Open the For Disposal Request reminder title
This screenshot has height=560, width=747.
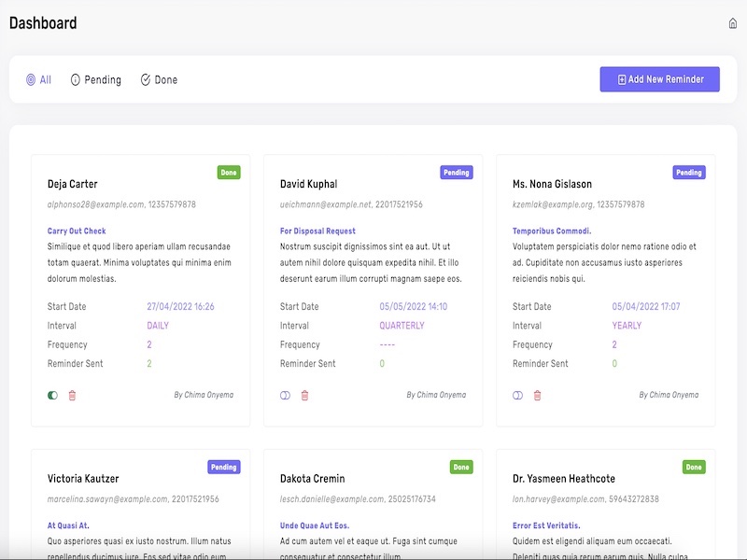click(x=317, y=231)
